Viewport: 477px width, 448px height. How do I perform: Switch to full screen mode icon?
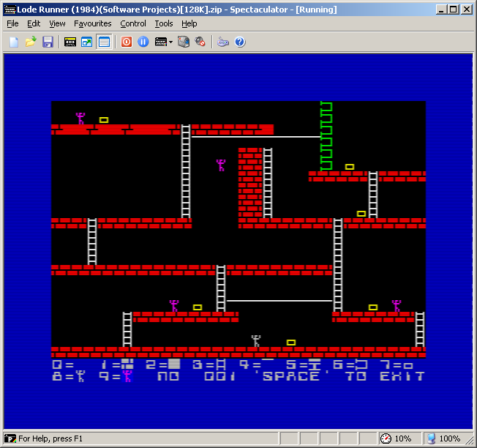click(87, 42)
